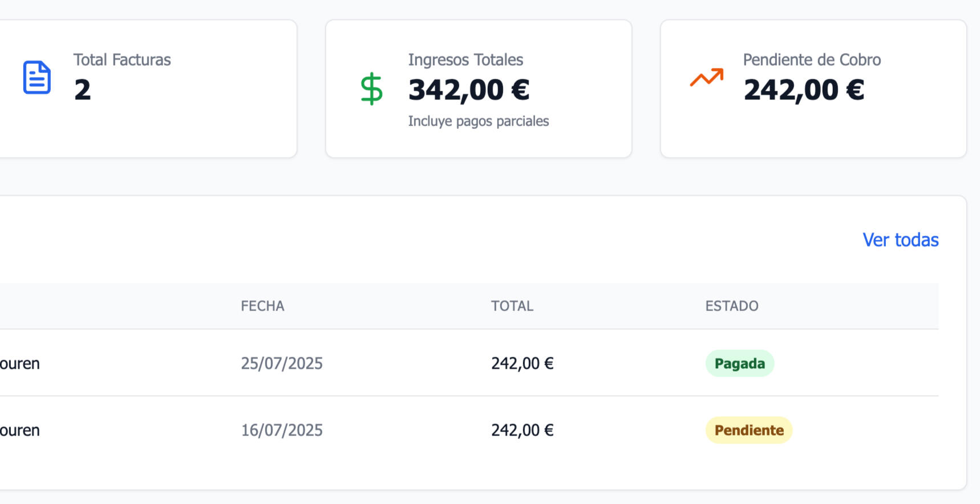
Task: Click the invoice count number 2
Action: click(x=82, y=90)
